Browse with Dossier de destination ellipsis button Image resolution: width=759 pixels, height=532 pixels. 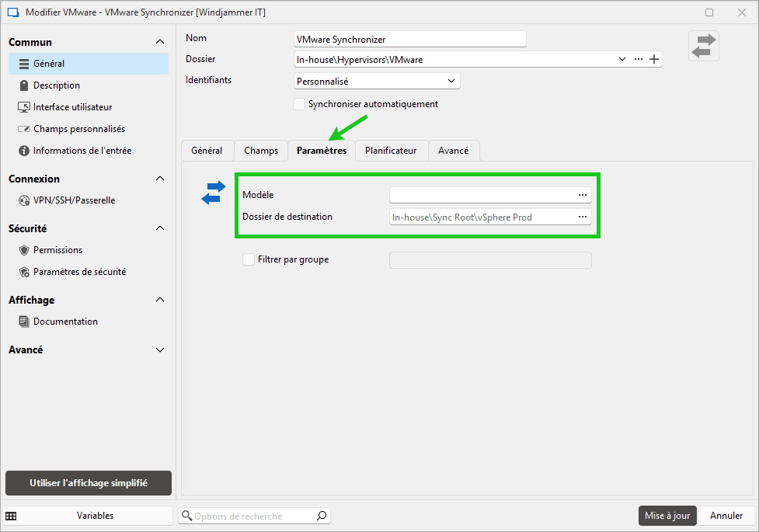coord(583,217)
